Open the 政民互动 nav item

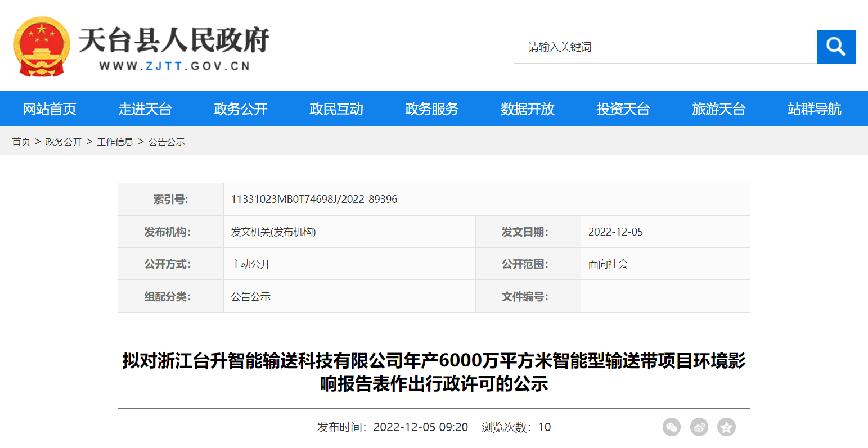tap(336, 109)
